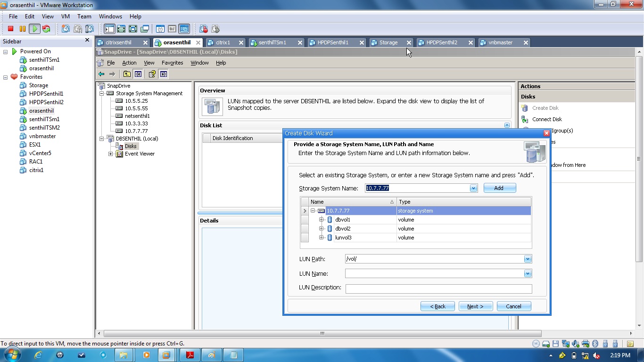
Task: Open the Action menu in SnapDrive
Action: pyautogui.click(x=129, y=63)
